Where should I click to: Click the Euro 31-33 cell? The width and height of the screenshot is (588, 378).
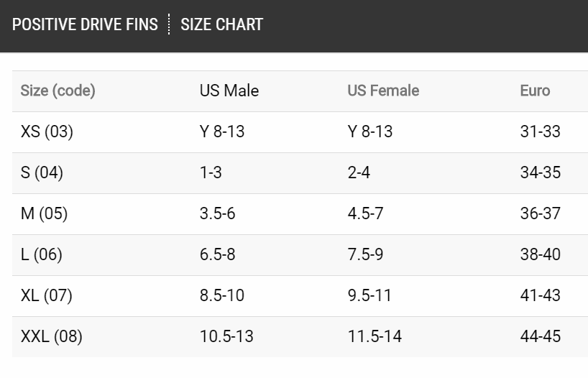pyautogui.click(x=540, y=132)
